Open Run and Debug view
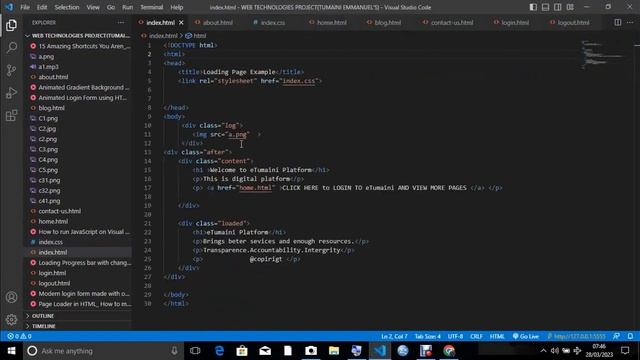640x360 pixels. point(11,93)
